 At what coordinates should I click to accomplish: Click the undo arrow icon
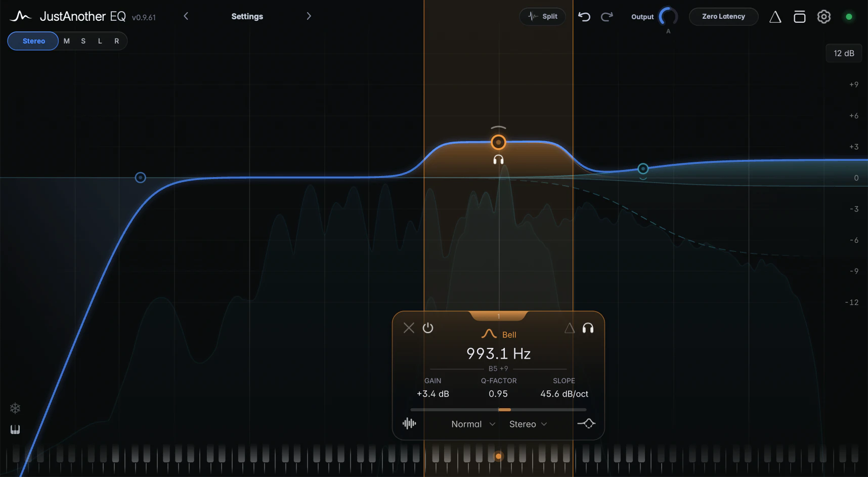584,17
